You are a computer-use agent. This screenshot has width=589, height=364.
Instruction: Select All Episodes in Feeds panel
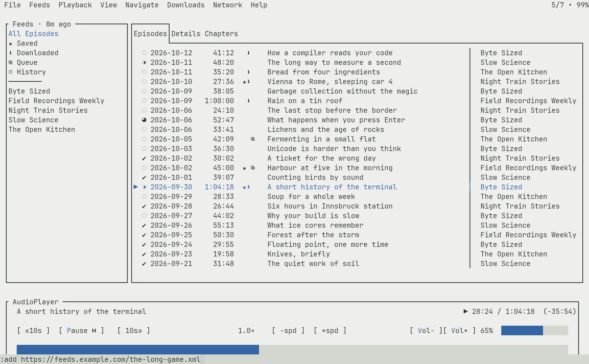[33, 34]
